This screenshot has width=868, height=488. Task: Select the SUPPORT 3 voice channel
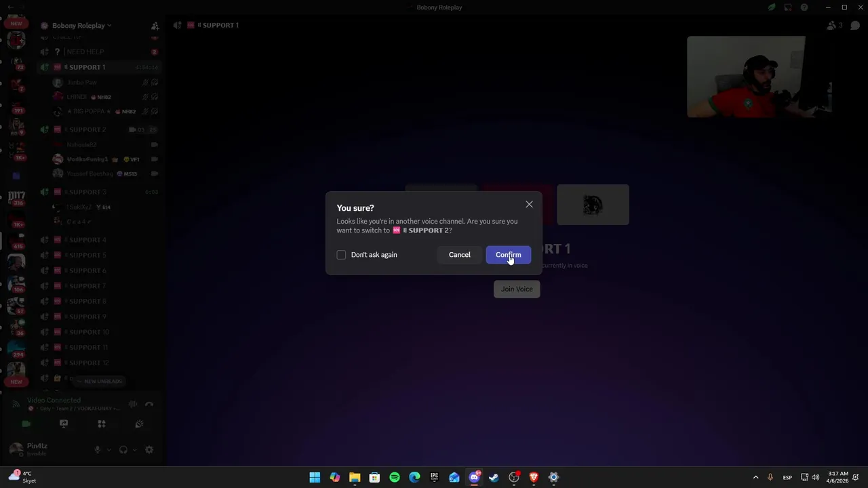pos(99,192)
